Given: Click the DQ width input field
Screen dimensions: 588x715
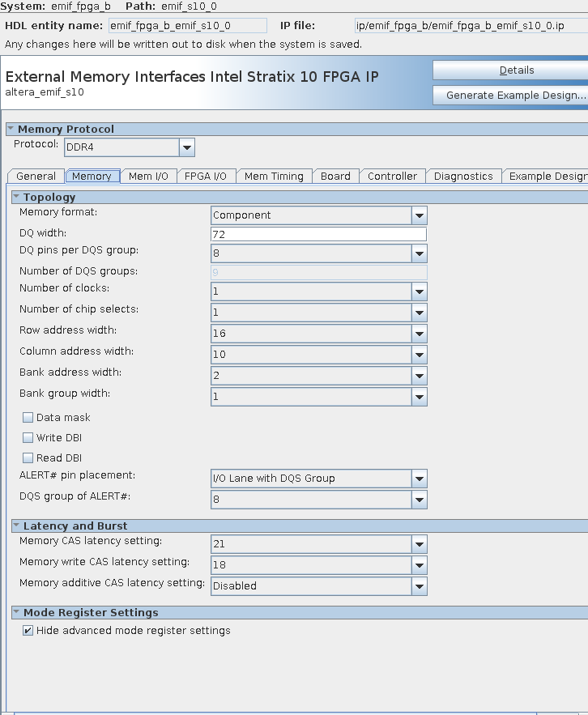Looking at the screenshot, I should coord(318,234).
